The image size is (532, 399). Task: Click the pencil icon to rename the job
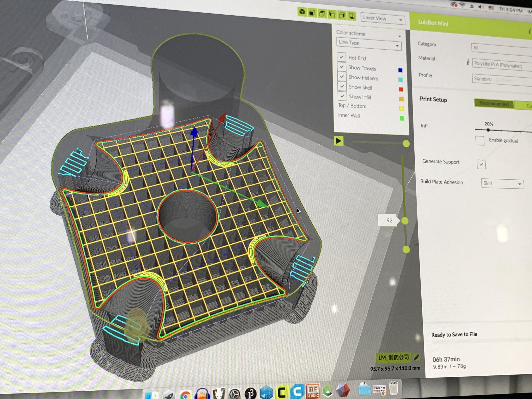pos(417,357)
